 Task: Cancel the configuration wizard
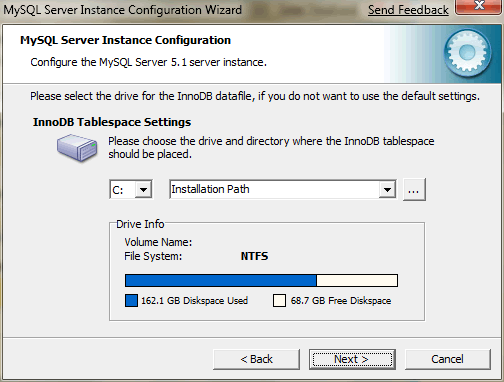pos(448,359)
